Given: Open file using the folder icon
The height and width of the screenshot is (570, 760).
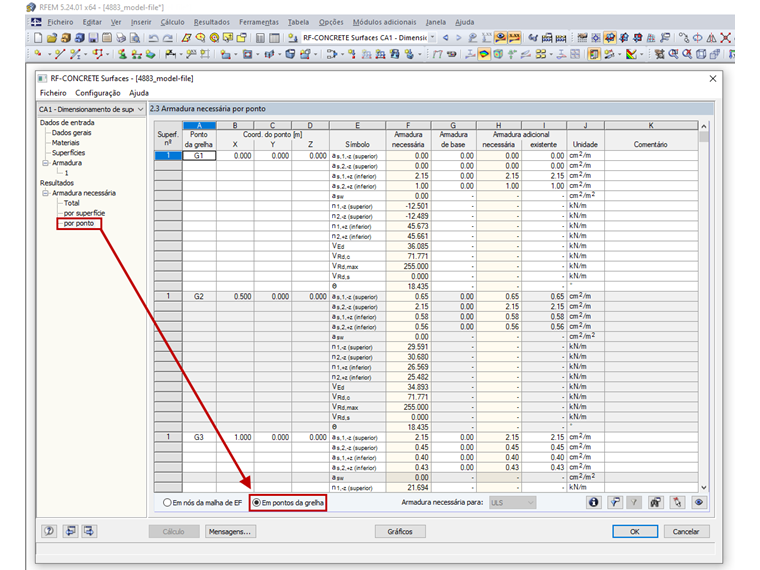Looking at the screenshot, I should tap(52, 37).
